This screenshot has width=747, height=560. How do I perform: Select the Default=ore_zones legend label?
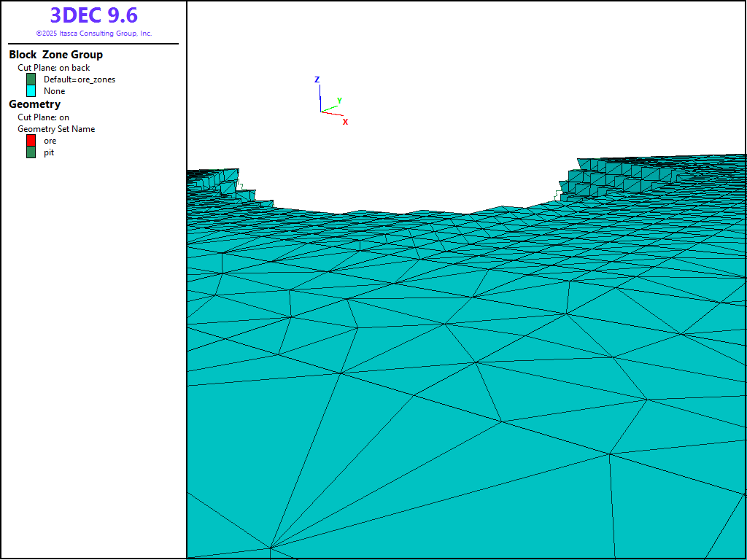[x=79, y=79]
